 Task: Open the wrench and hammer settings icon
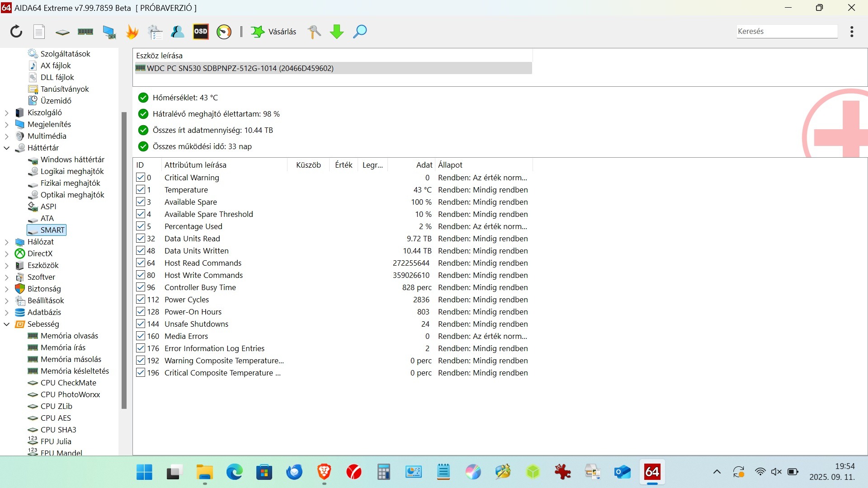tap(314, 32)
